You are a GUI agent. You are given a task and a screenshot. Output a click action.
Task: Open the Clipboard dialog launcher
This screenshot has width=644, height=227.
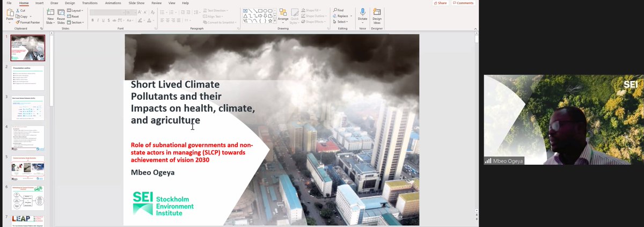pos(41,28)
